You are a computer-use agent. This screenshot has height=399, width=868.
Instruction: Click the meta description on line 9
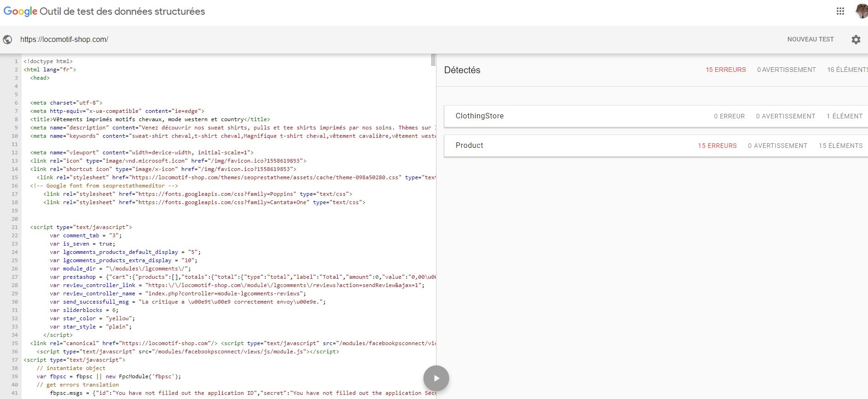(233, 128)
